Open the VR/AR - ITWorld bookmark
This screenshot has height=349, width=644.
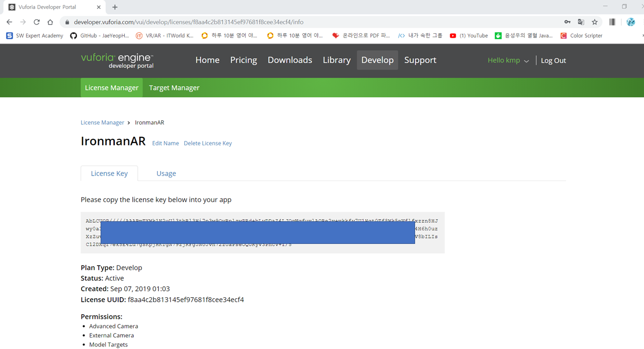165,36
